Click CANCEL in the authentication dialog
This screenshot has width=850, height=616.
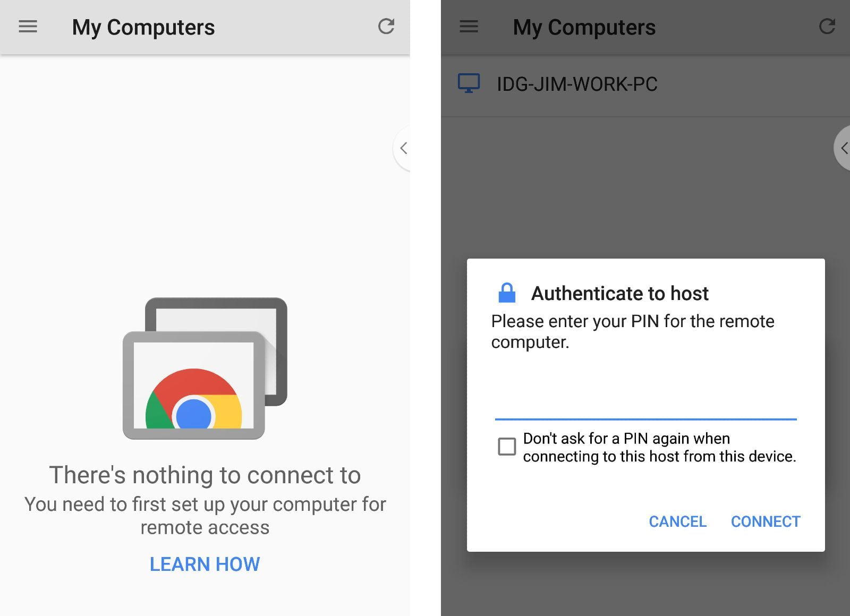click(x=678, y=521)
